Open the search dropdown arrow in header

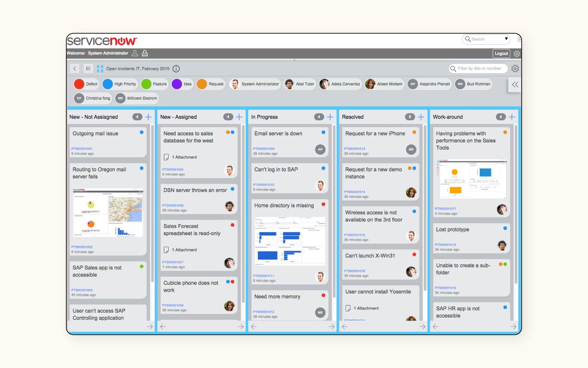(507, 39)
